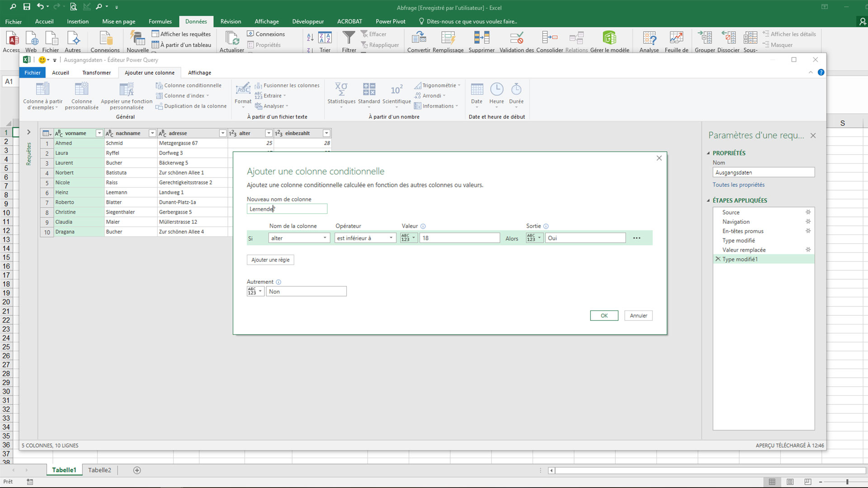Switch to the Transformer tab
868x488 pixels.
(x=96, y=72)
